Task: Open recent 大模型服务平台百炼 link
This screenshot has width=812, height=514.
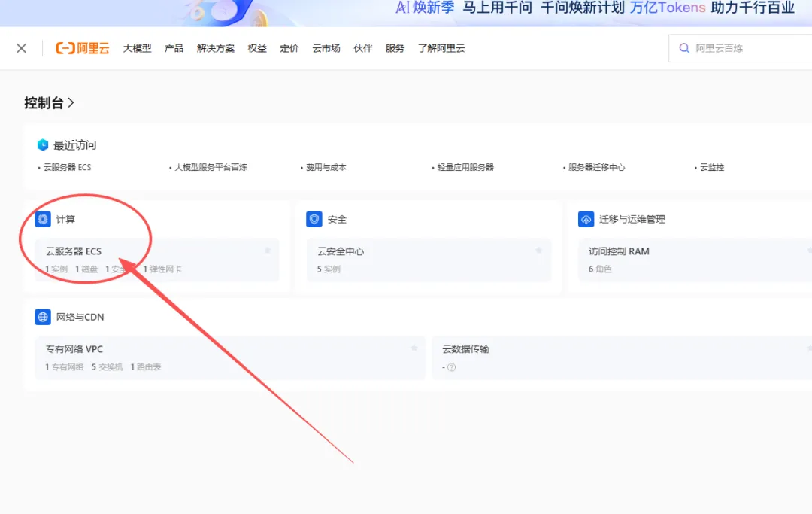Action: click(x=211, y=167)
